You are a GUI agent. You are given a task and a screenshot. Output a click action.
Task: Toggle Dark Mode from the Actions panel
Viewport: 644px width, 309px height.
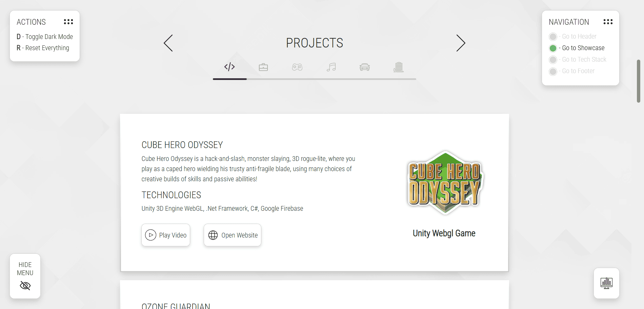pyautogui.click(x=44, y=36)
